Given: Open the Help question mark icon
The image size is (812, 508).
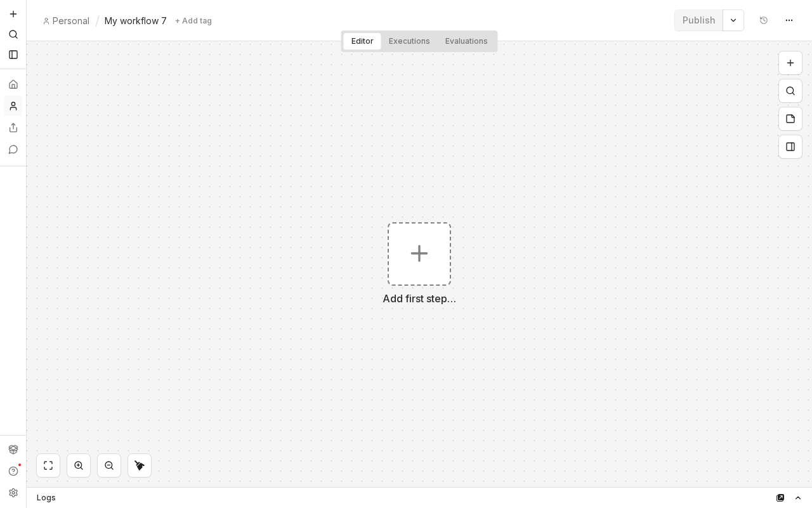Looking at the screenshot, I should [x=13, y=471].
